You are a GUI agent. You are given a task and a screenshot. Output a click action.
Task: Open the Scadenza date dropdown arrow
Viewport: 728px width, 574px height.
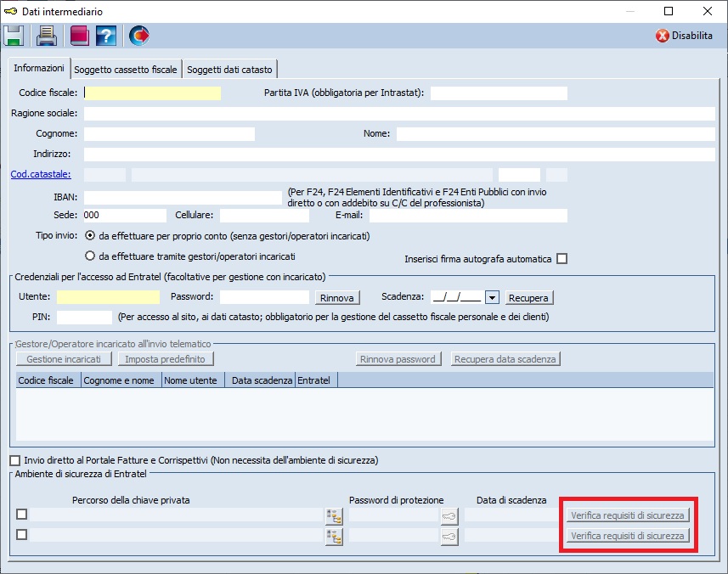(x=492, y=297)
